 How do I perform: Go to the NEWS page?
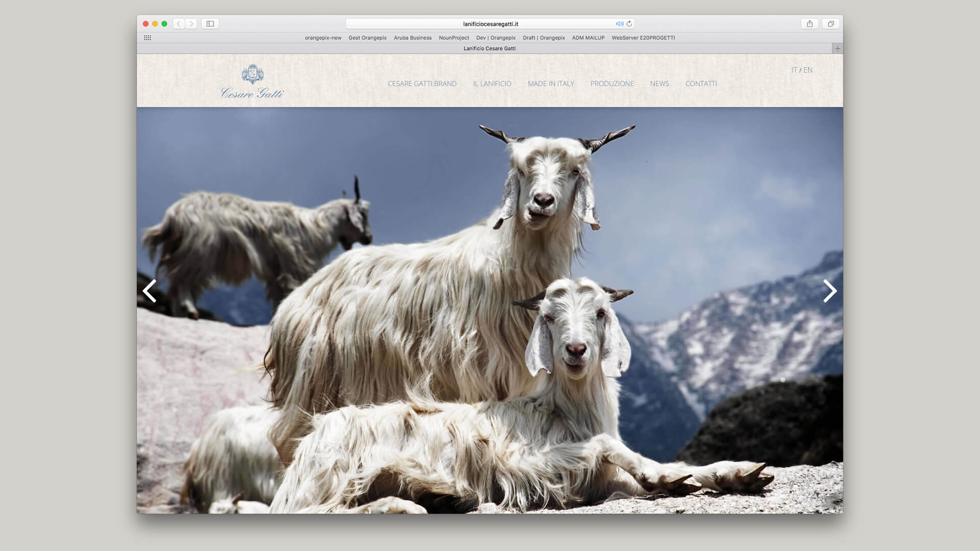tap(659, 84)
